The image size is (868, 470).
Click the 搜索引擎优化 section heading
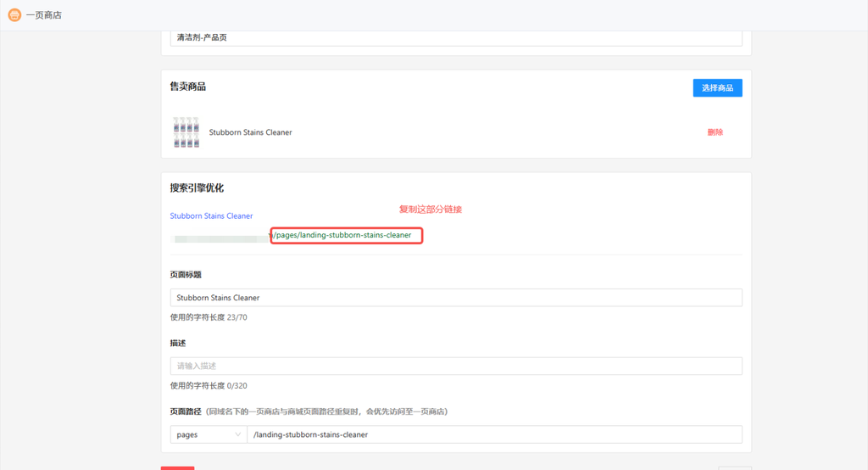pyautogui.click(x=197, y=188)
